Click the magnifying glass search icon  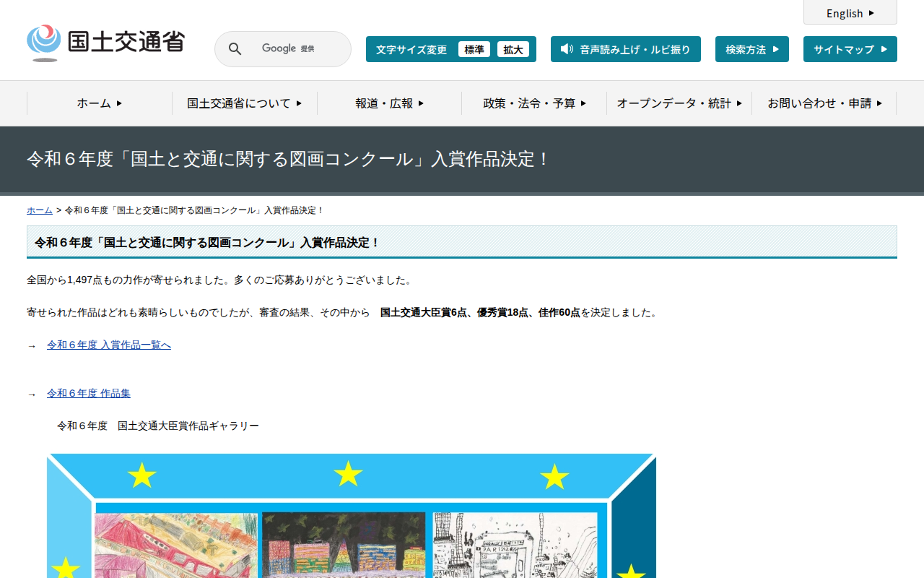point(235,48)
